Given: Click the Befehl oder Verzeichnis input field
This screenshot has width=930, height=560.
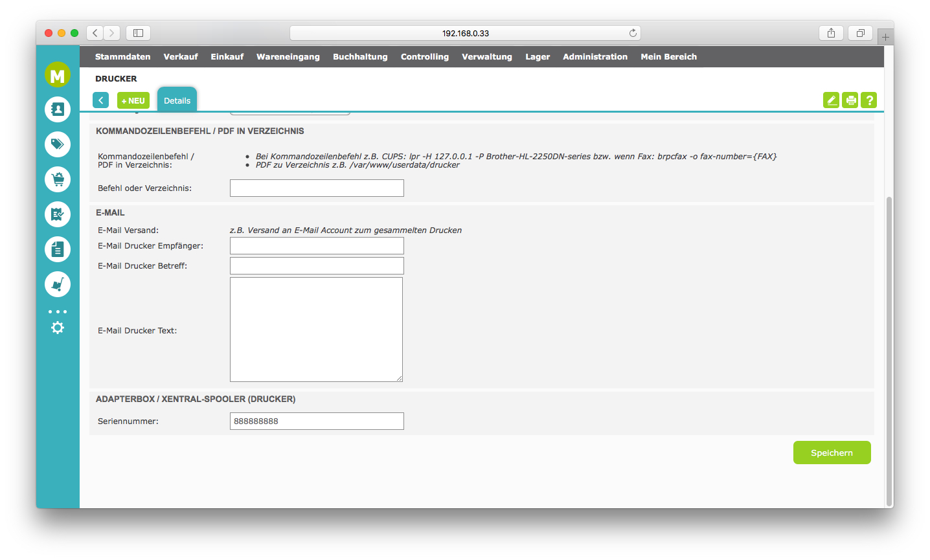Looking at the screenshot, I should tap(317, 188).
